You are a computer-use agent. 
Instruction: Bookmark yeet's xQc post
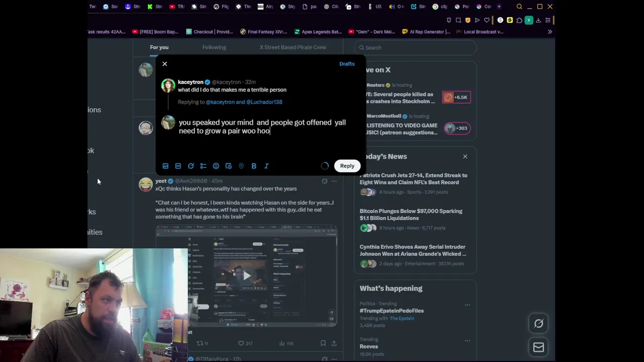pyautogui.click(x=323, y=343)
